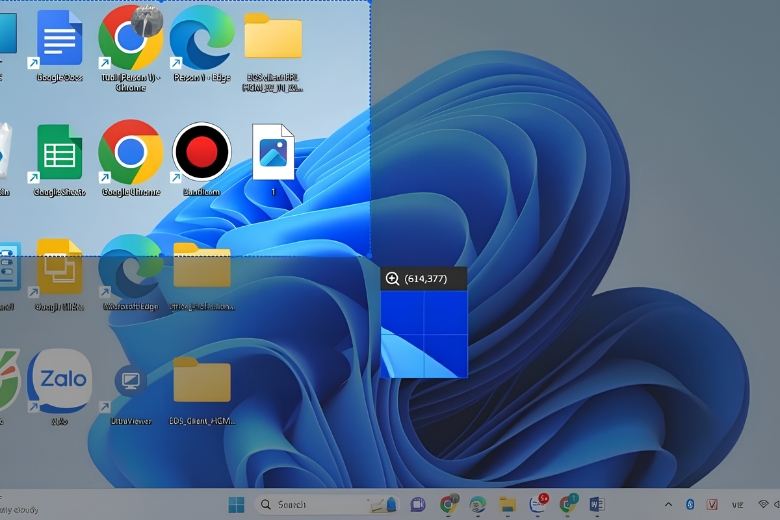Open the purple video chat taskbar icon

click(418, 505)
